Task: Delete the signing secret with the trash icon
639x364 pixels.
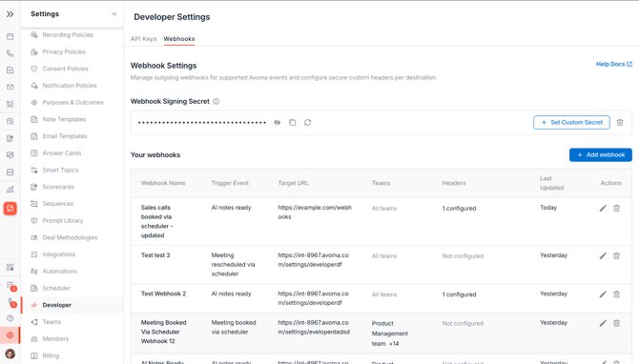Action: [x=620, y=123]
